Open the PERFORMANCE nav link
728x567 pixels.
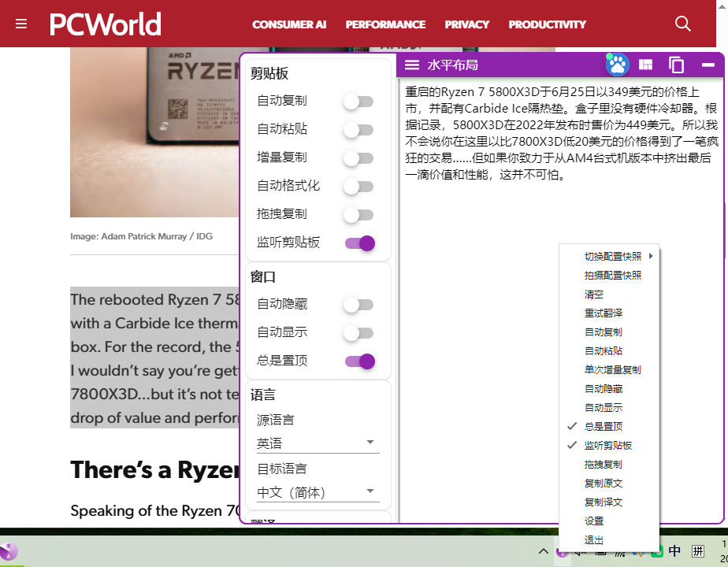(x=385, y=24)
